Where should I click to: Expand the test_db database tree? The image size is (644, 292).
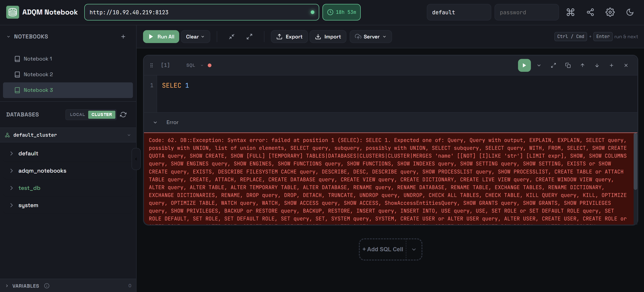coord(12,188)
